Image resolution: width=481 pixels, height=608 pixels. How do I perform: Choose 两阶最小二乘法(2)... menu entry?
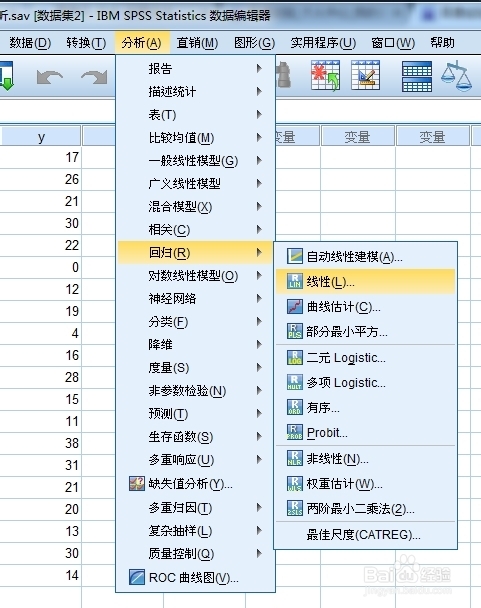coord(365,508)
